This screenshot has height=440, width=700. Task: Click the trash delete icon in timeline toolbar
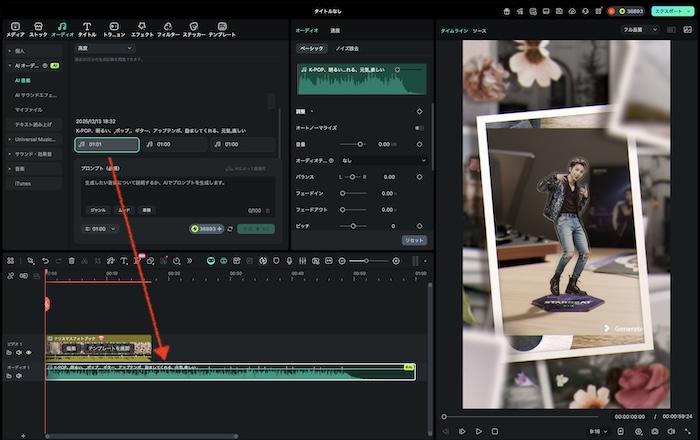(71, 261)
